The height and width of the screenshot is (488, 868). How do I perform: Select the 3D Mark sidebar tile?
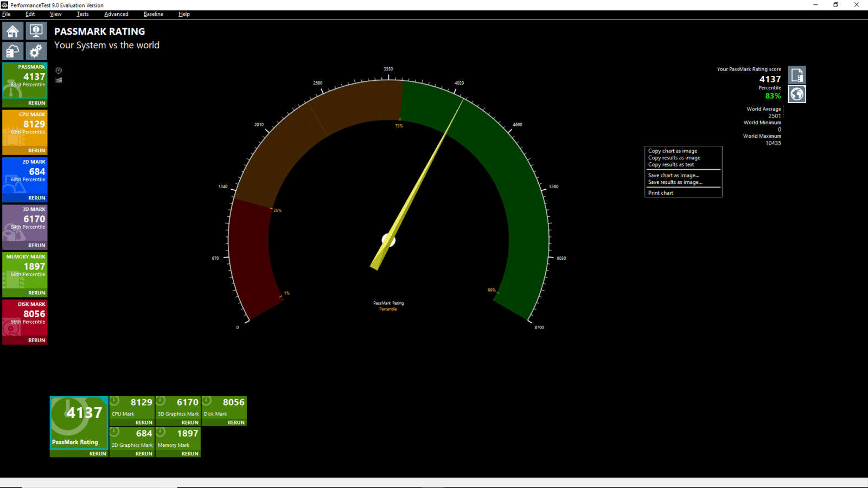25,223
